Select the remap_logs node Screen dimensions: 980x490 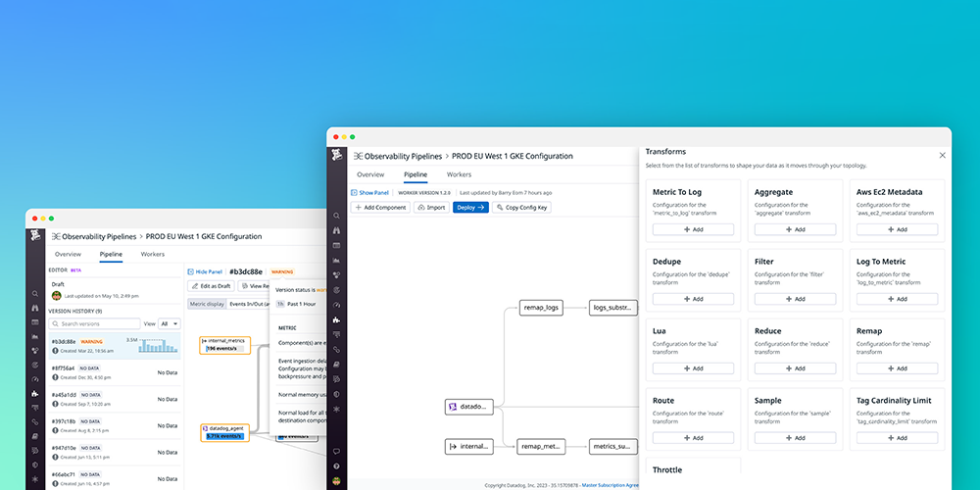click(x=541, y=308)
